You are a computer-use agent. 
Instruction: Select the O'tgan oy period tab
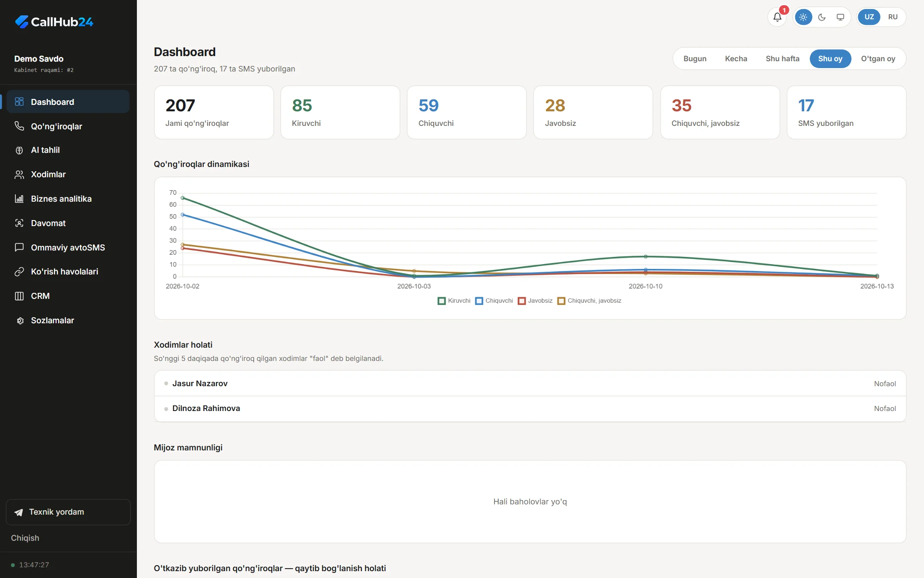(878, 59)
